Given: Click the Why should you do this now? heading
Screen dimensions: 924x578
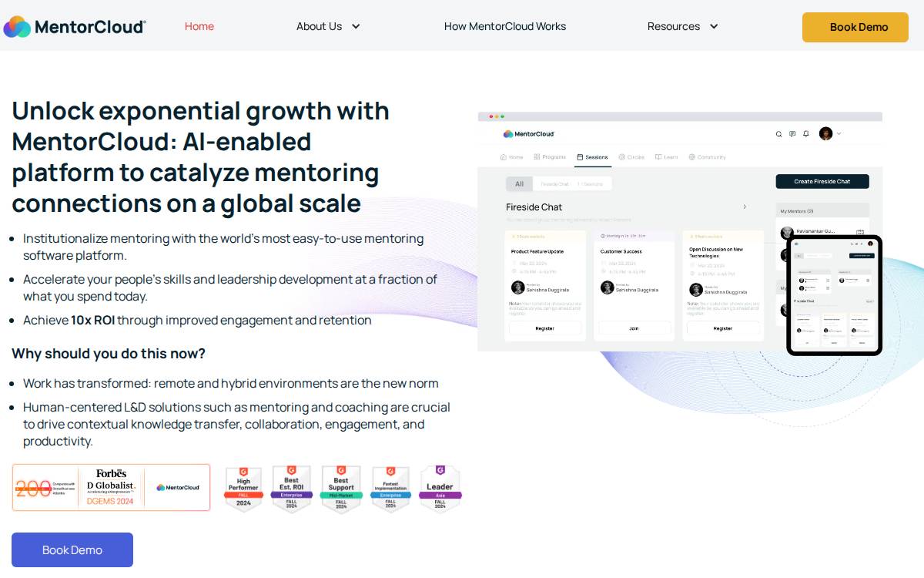Looking at the screenshot, I should tap(109, 354).
